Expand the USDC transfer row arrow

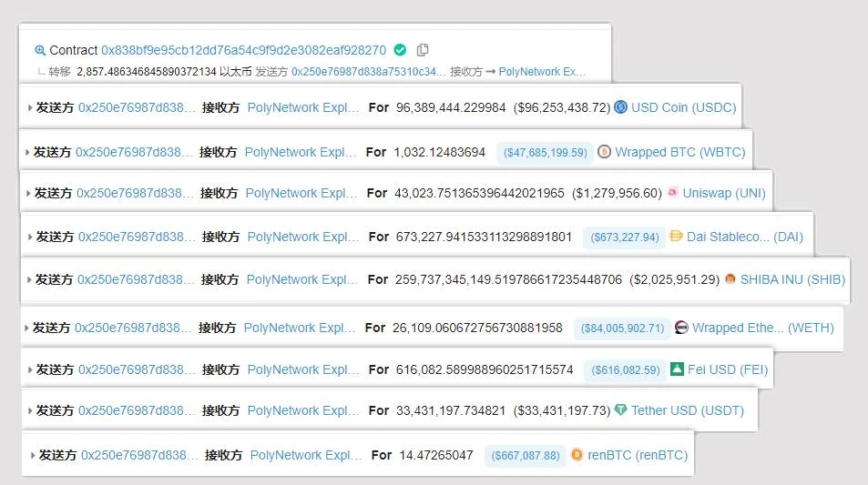30,108
